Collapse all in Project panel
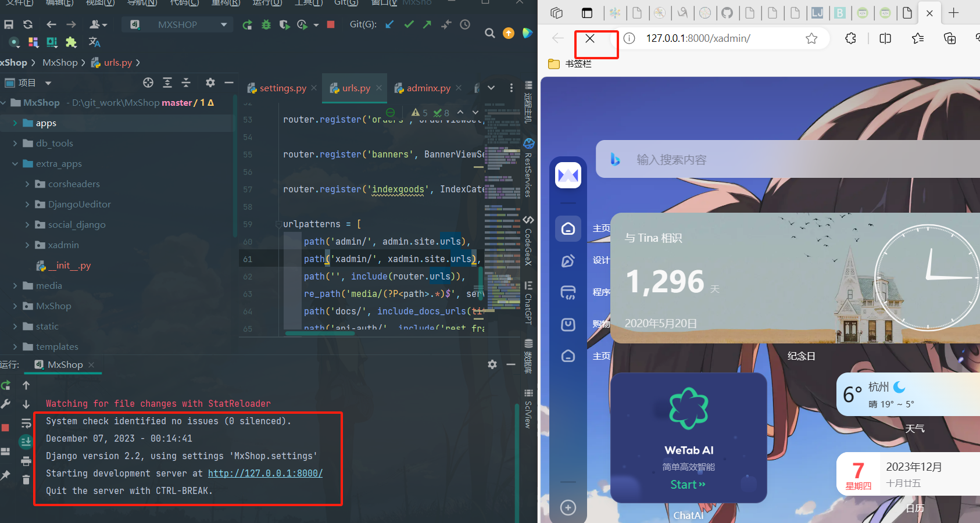The width and height of the screenshot is (980, 523). click(186, 83)
